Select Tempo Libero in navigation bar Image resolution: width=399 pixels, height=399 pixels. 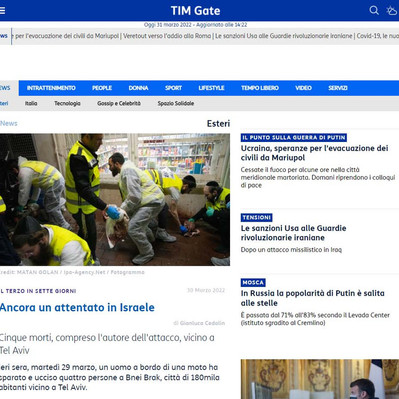[x=260, y=88]
